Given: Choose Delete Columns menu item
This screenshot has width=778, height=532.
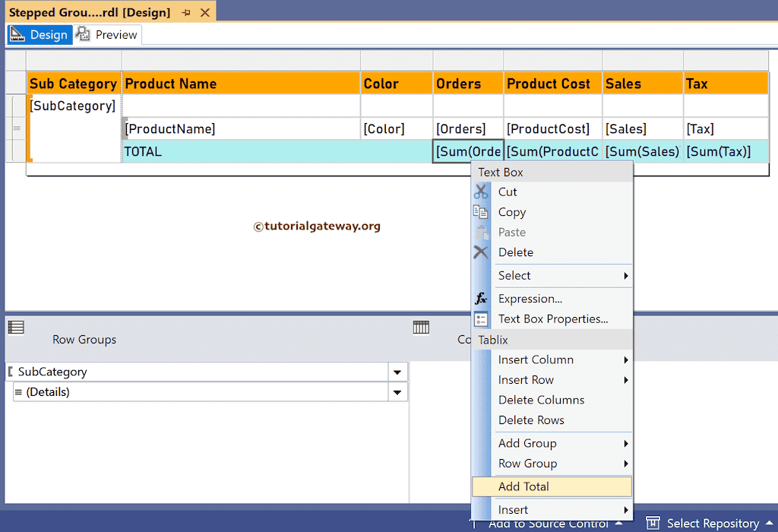Looking at the screenshot, I should point(552,400).
